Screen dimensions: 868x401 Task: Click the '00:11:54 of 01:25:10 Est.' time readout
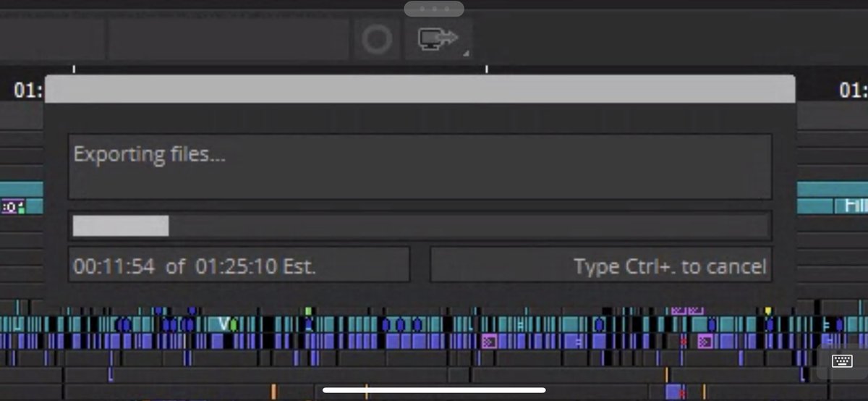[195, 266]
